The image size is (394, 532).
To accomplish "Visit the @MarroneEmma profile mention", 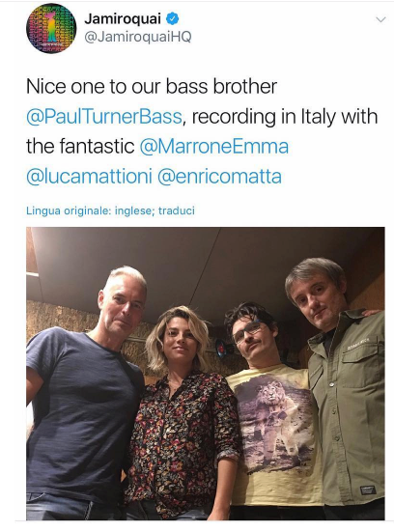I will (x=214, y=146).
